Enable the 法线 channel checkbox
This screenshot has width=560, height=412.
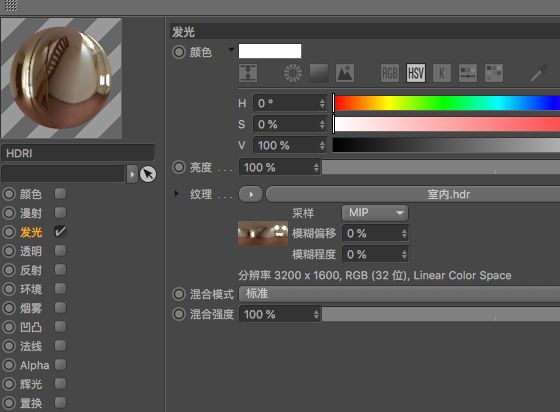pyautogui.click(x=60, y=346)
